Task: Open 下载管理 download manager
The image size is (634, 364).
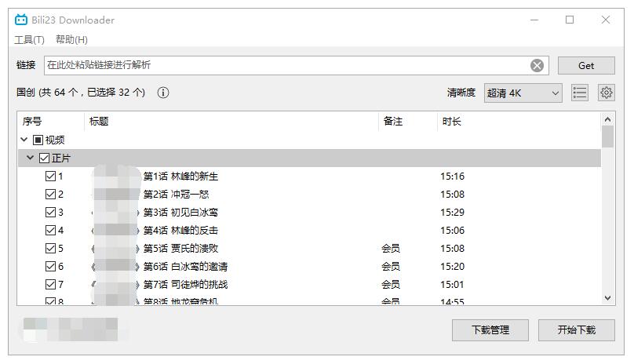Action: tap(490, 330)
